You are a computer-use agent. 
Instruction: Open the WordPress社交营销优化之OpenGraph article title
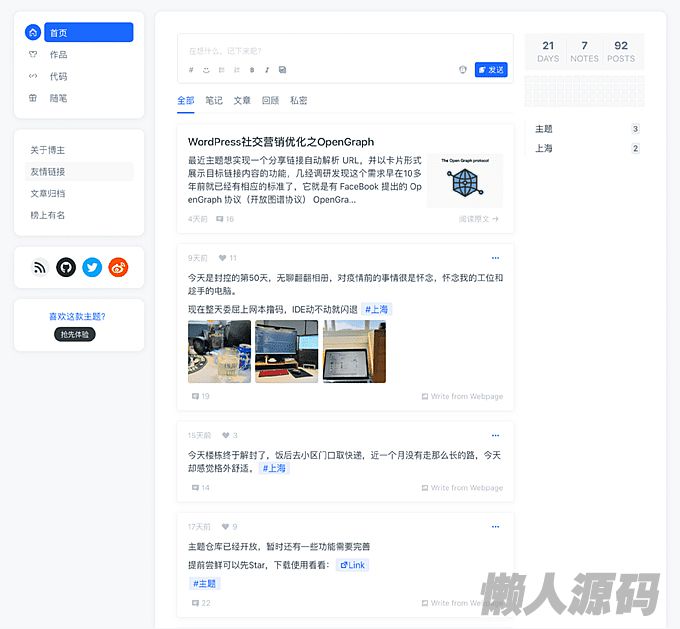click(x=281, y=142)
